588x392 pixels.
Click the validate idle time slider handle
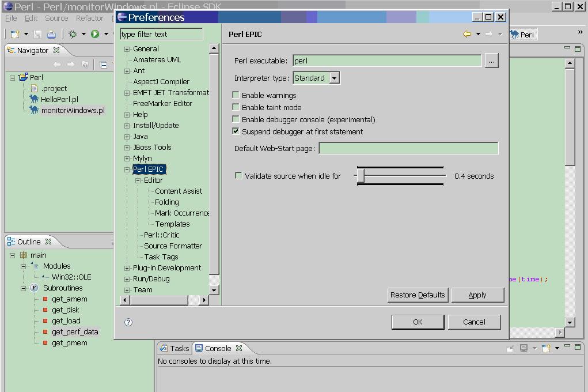(361, 175)
